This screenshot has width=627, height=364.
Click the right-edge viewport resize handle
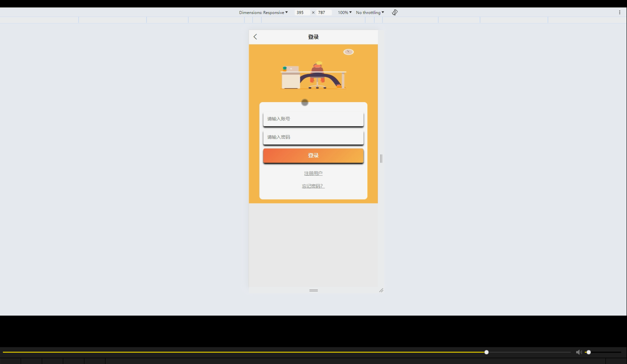[381, 158]
